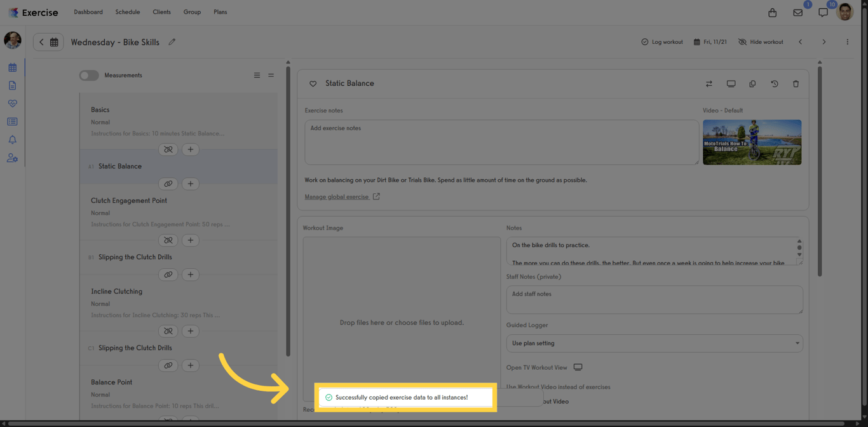The width and height of the screenshot is (868, 427).
Task: Click Notes text area on bike drills
Action: click(x=654, y=251)
